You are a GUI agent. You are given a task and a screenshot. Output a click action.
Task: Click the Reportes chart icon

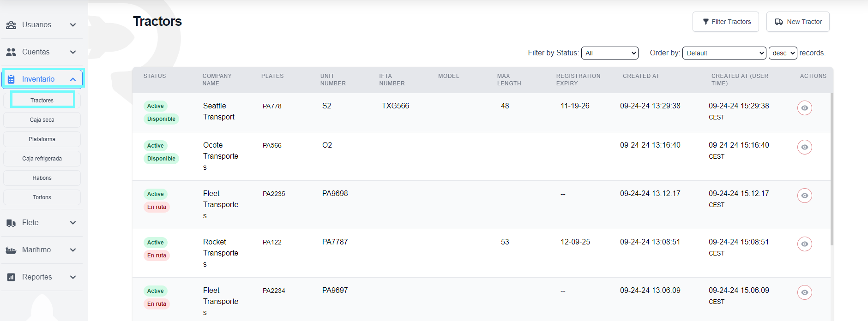[11, 277]
